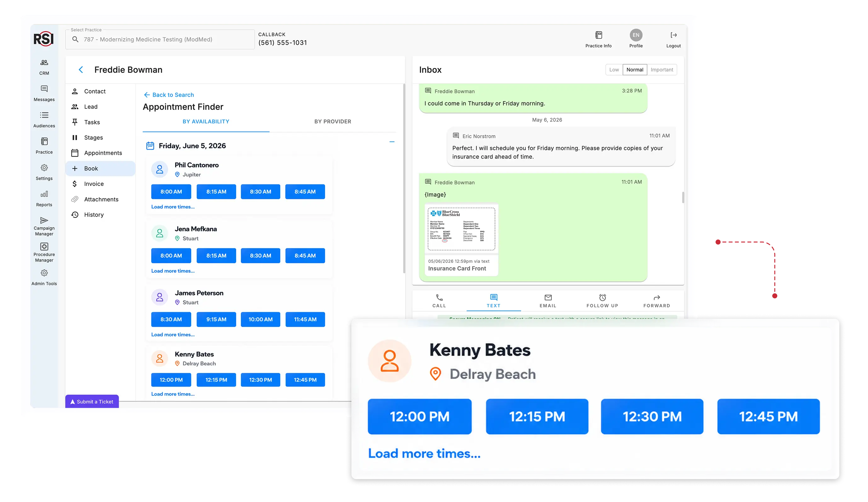This screenshot has height=502, width=868.
Task: Click the Email action in inbox
Action: coord(548,301)
